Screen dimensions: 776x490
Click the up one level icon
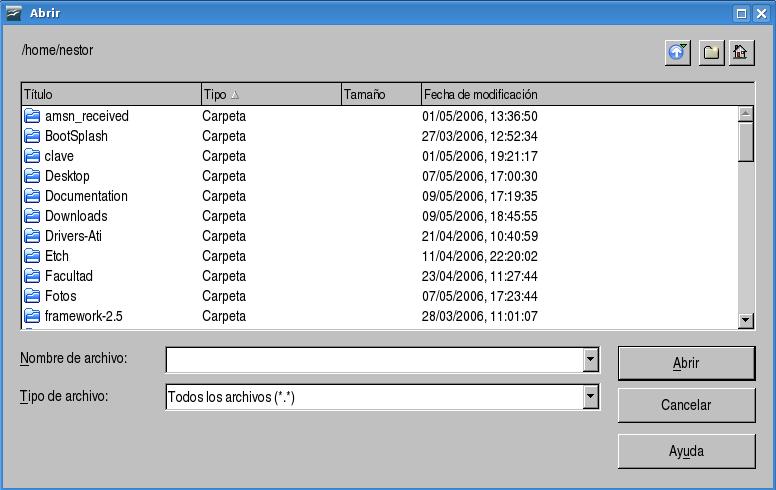tap(677, 52)
